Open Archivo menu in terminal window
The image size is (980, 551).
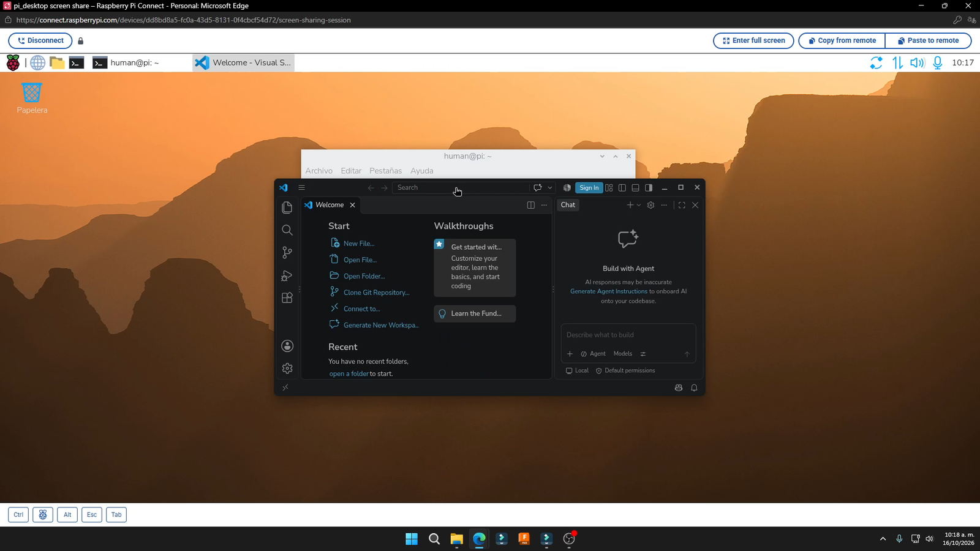click(x=318, y=171)
